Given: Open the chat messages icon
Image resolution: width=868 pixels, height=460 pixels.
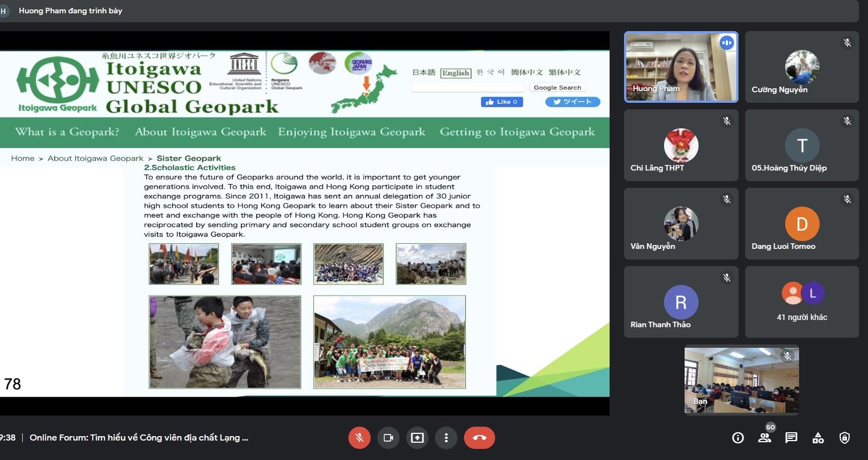Looking at the screenshot, I should pyautogui.click(x=791, y=438).
